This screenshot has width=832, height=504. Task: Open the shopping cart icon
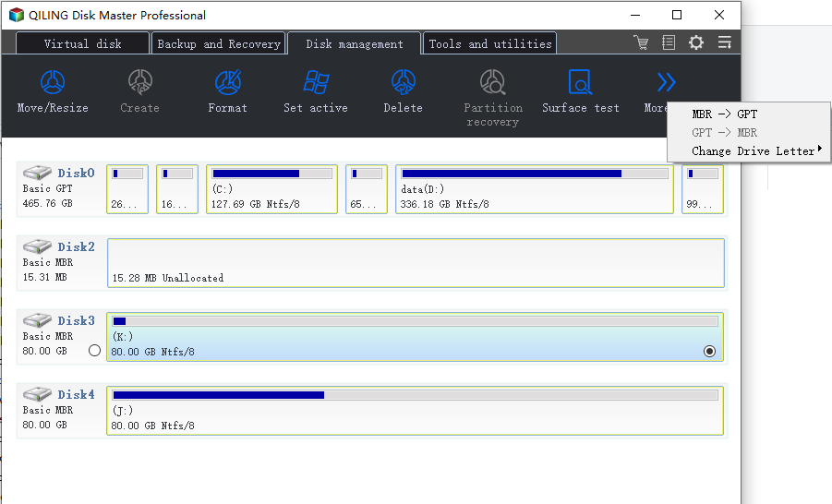coord(641,42)
